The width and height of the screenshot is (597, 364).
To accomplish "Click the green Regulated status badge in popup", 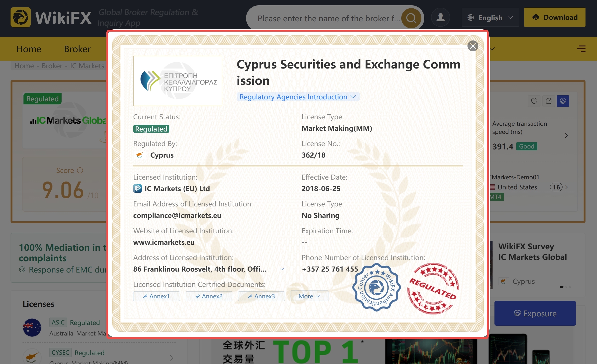I will (x=151, y=129).
